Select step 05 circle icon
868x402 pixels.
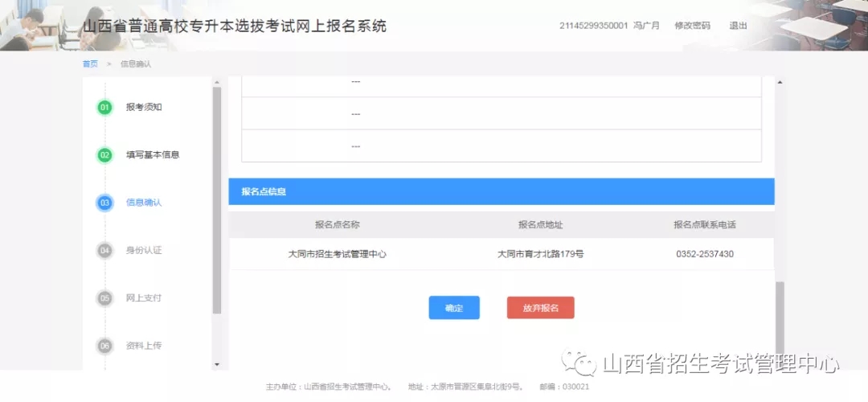pos(104,298)
